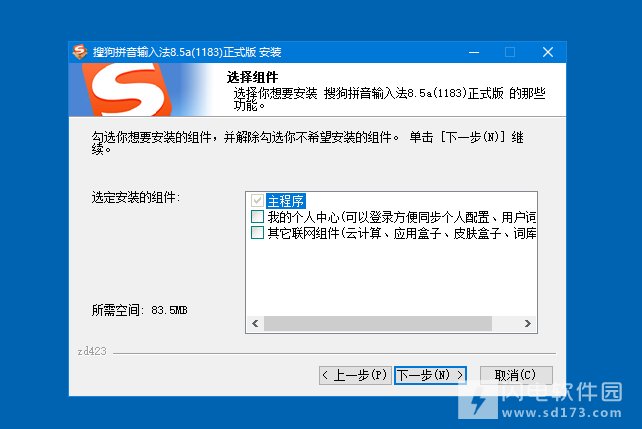642x429 pixels.
Task: Enable the 我的个人中心 component checkbox
Action: (257, 217)
